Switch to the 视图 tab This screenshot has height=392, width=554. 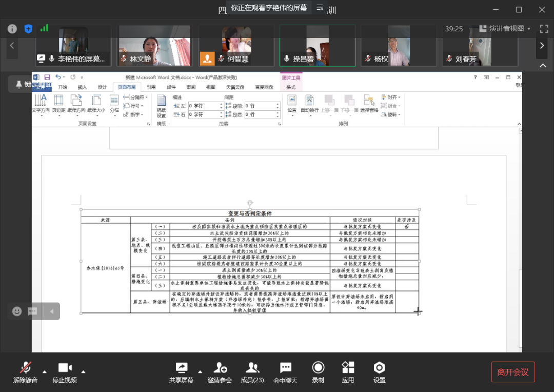pyautogui.click(x=211, y=87)
